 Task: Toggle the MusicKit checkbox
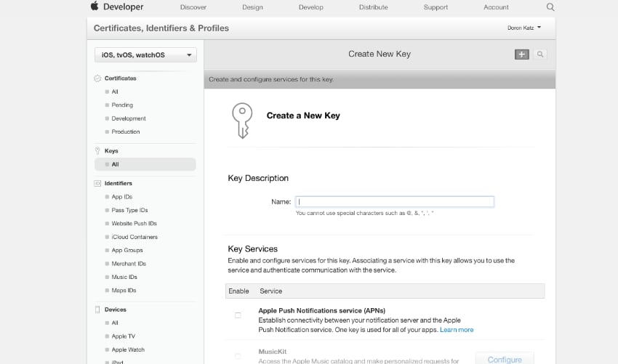click(238, 356)
